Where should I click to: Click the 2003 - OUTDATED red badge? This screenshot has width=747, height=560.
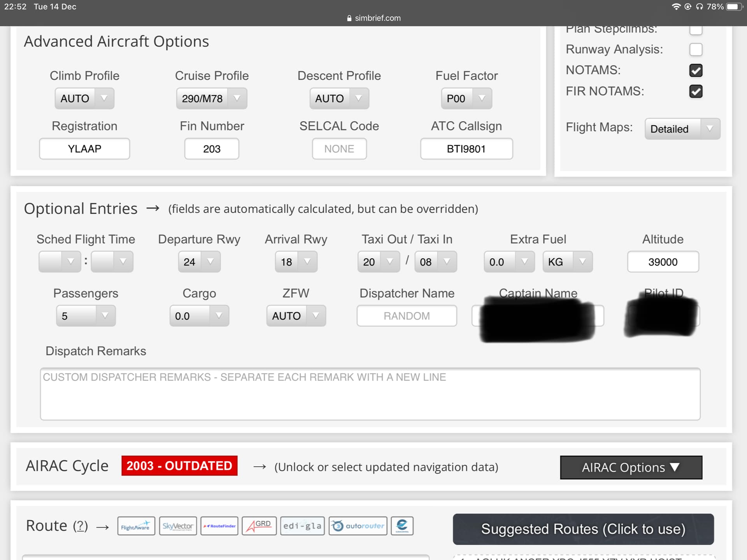coord(179,465)
